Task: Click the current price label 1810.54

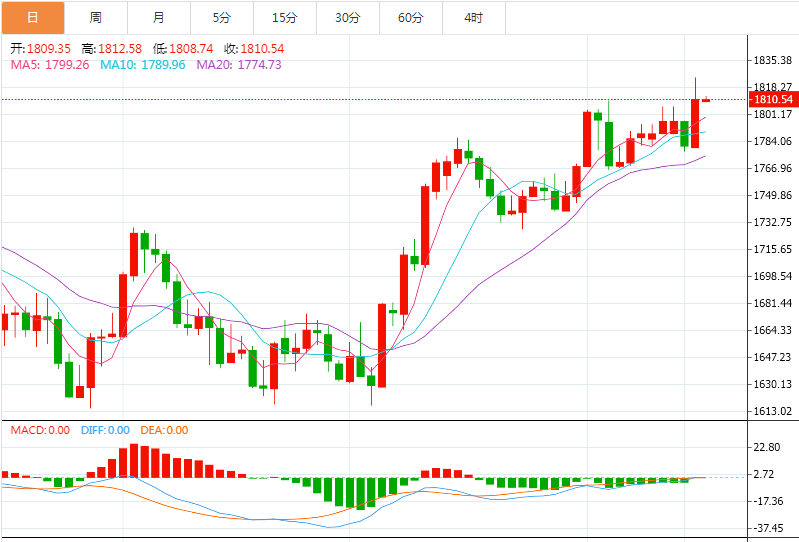Action: (774, 99)
